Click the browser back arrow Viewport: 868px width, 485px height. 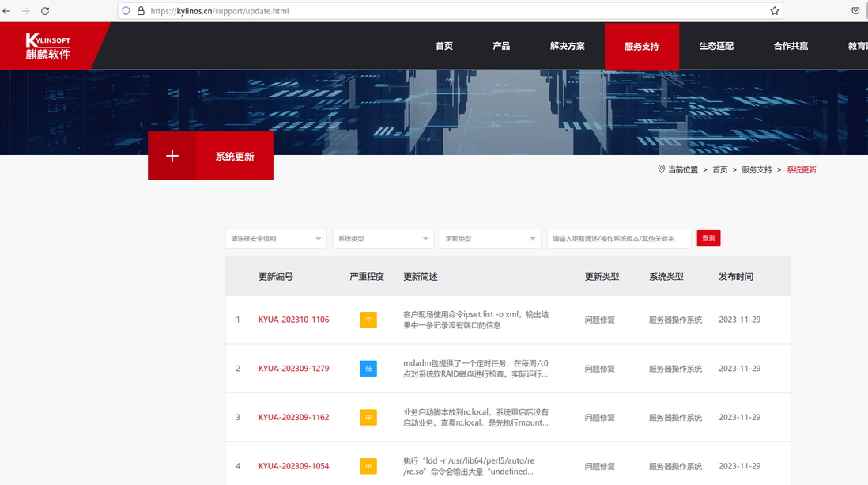(9, 10)
